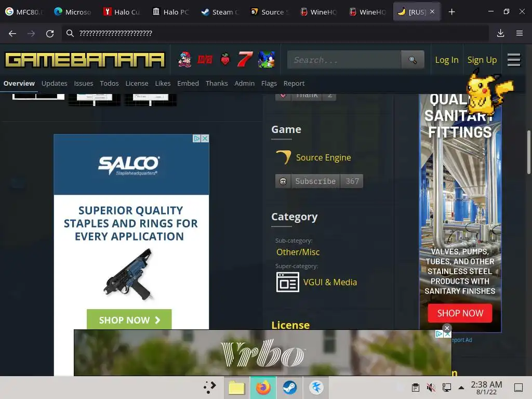The width and height of the screenshot is (532, 399).
Task: Click the page vertical scrollbar
Action: (x=528, y=152)
